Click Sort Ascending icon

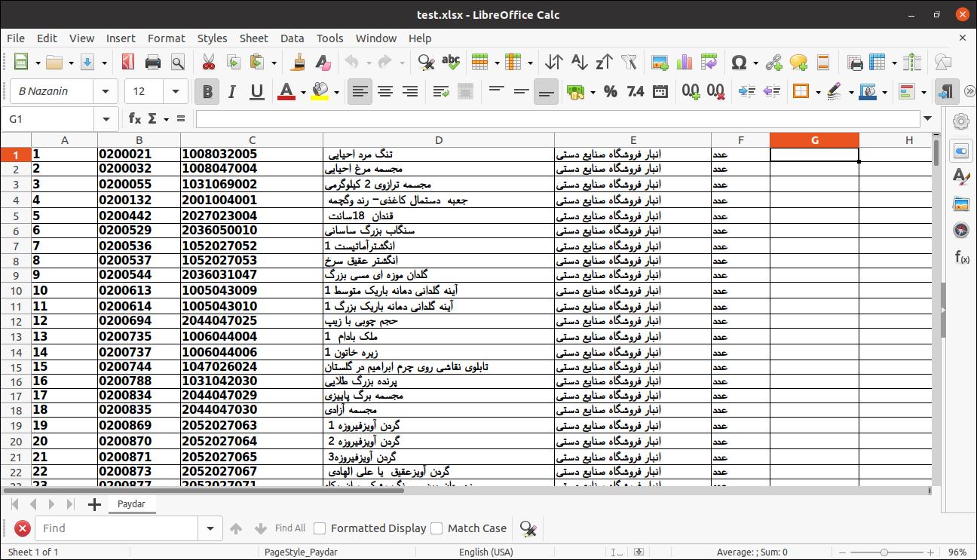pyautogui.click(x=579, y=63)
